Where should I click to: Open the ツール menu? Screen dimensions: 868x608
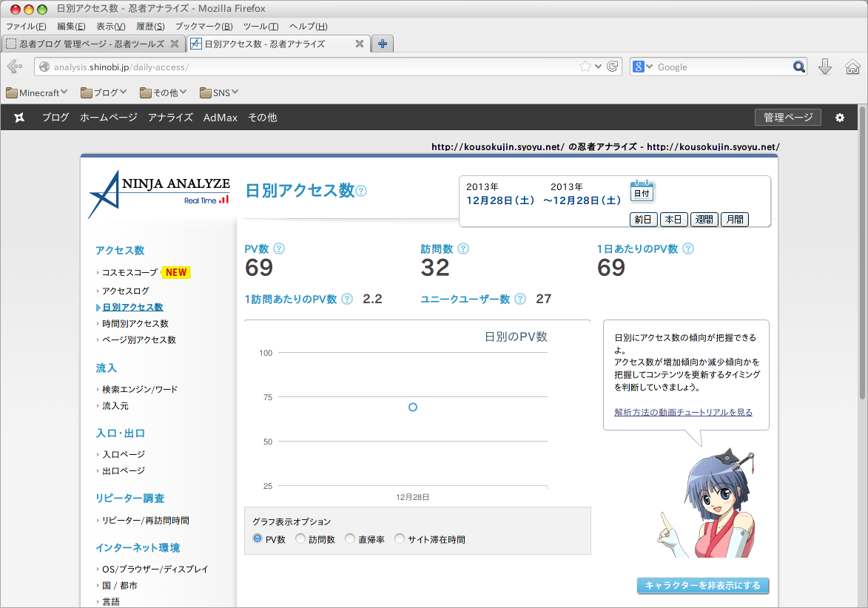(x=260, y=26)
